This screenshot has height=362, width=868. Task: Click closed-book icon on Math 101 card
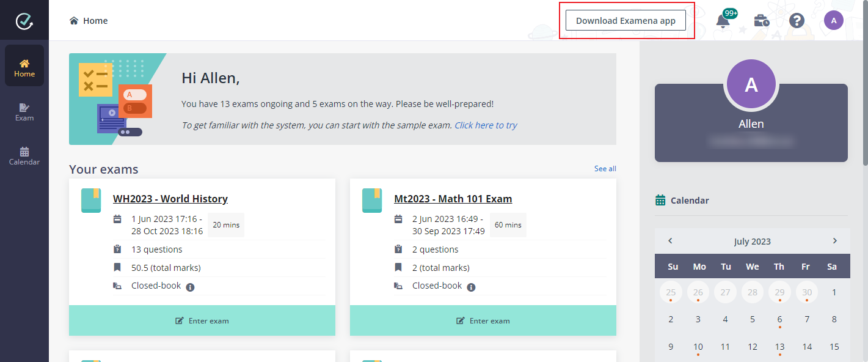(398, 286)
